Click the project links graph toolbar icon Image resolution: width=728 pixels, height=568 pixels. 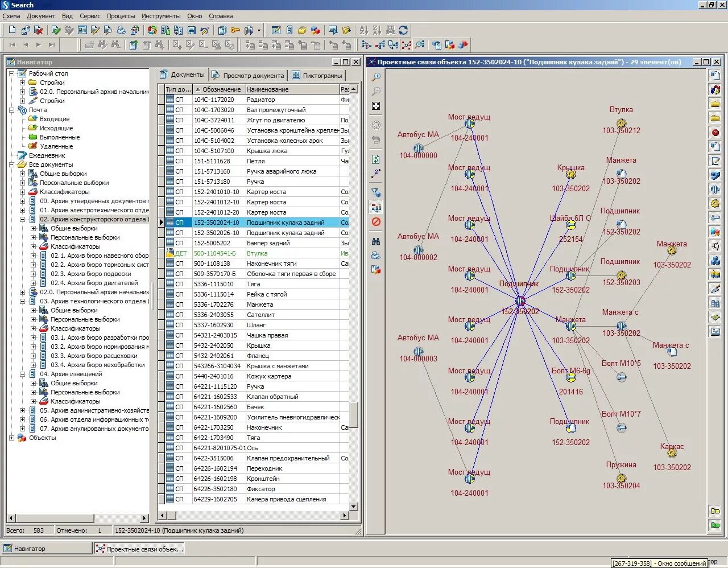click(406, 44)
